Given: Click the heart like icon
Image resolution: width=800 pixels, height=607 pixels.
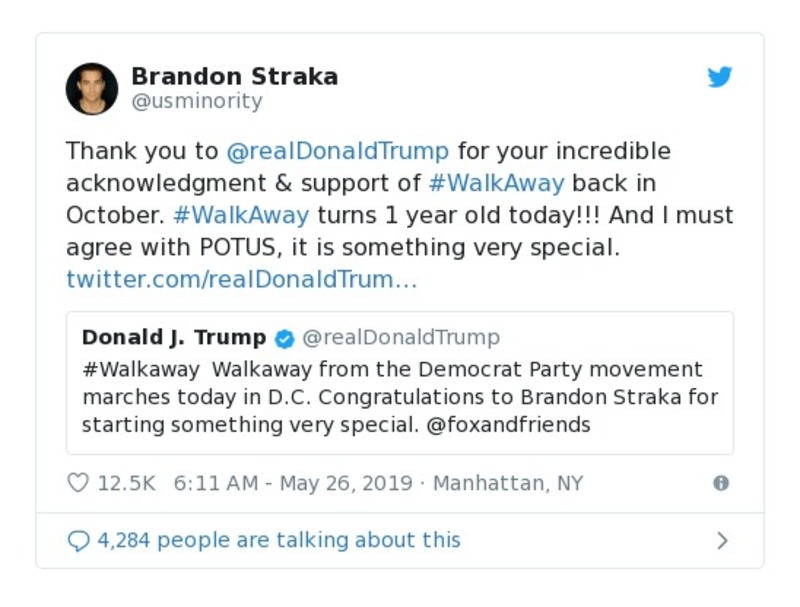Looking at the screenshot, I should (x=78, y=483).
